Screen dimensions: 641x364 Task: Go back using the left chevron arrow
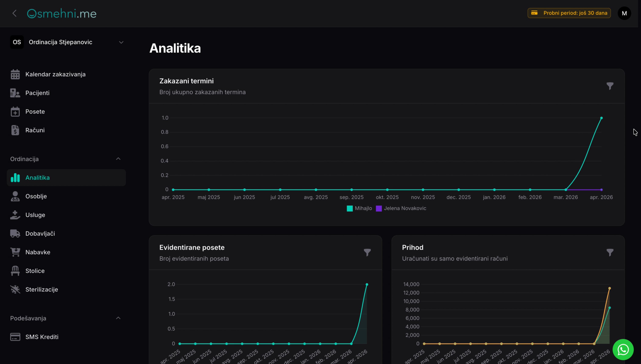pos(14,13)
